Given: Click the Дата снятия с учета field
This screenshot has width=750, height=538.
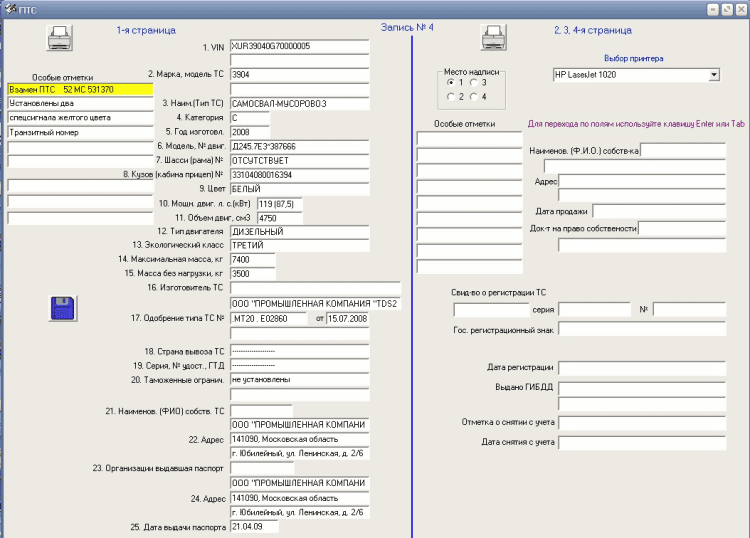Looking at the screenshot, I should tap(642, 442).
